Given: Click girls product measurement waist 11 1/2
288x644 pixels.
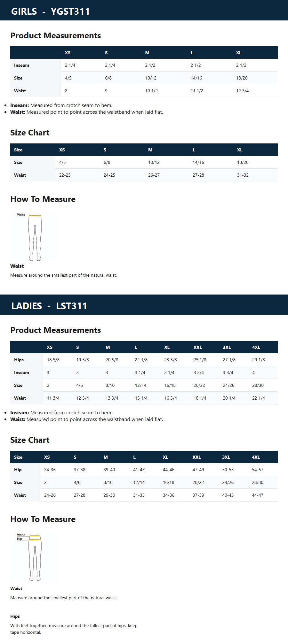Looking at the screenshot, I should [x=197, y=91].
